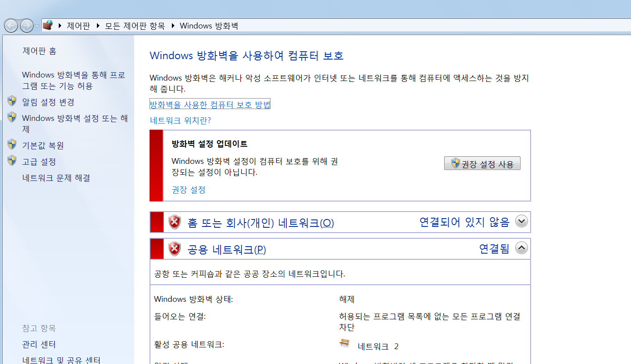
Task: Click 참고 항목 heading in sidebar
Action: pyautogui.click(x=39, y=328)
